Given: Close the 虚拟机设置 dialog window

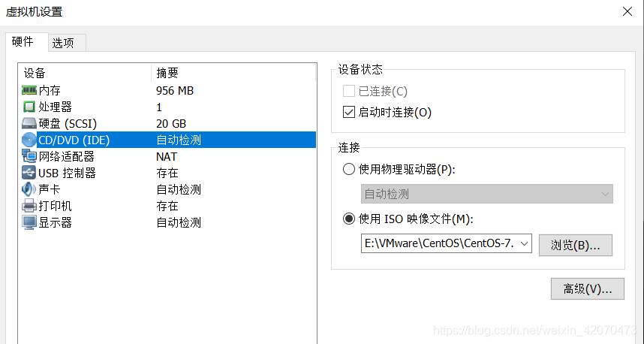Looking at the screenshot, I should tap(627, 11).
